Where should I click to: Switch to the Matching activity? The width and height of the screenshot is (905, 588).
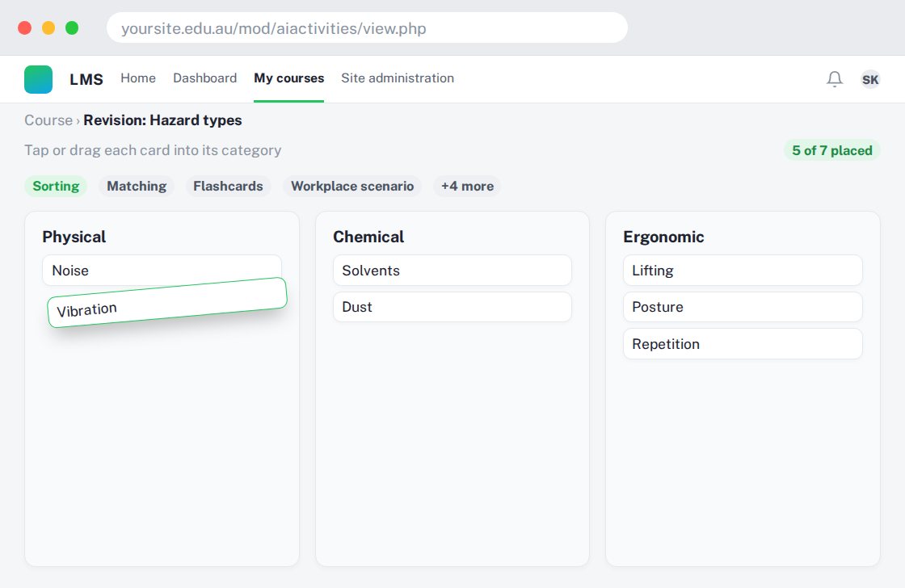click(x=137, y=186)
